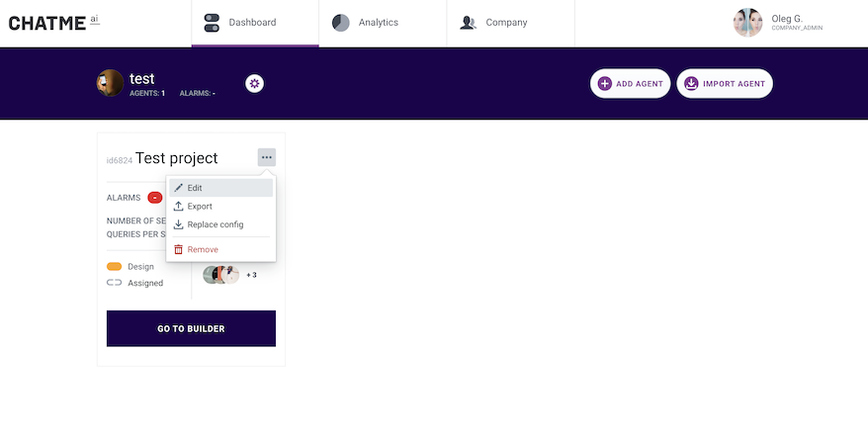Click the plus icon on Add Agent
This screenshot has width=868, height=439.
pos(604,84)
